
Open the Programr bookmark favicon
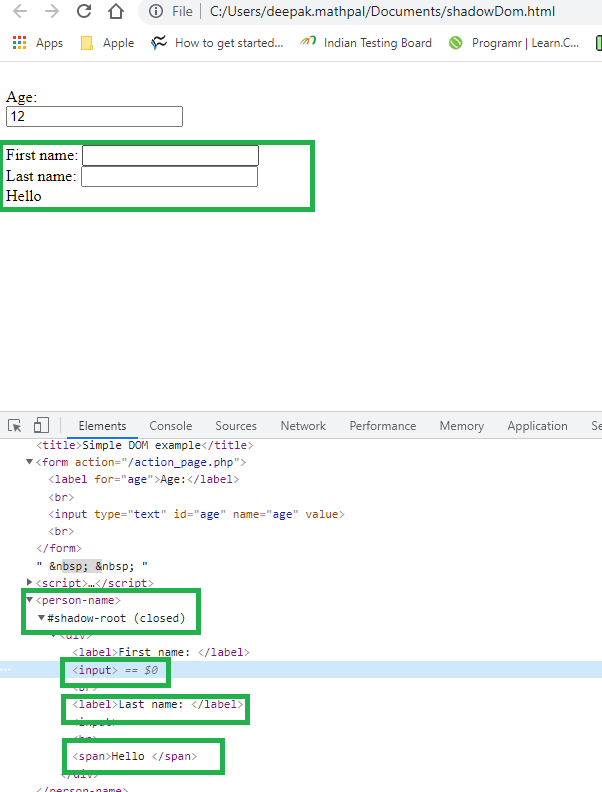coord(456,43)
